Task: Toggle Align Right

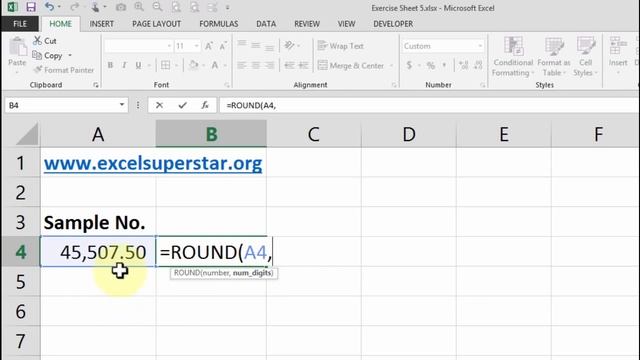Action: 269,65
